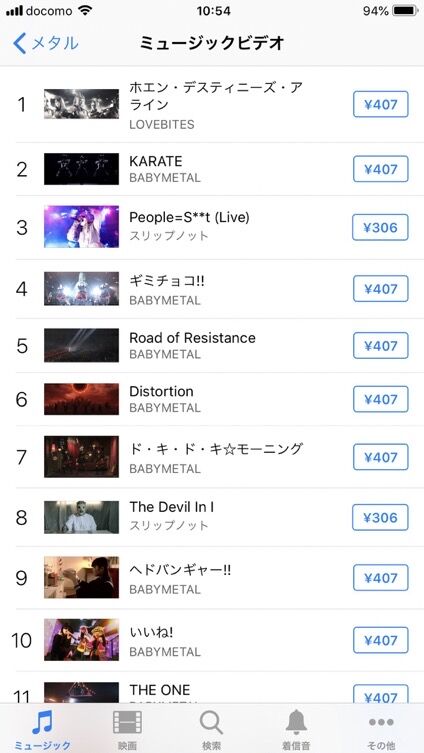
Task: Open ド・キ・ド・キ☆モーニング video entry
Action: (x=212, y=457)
